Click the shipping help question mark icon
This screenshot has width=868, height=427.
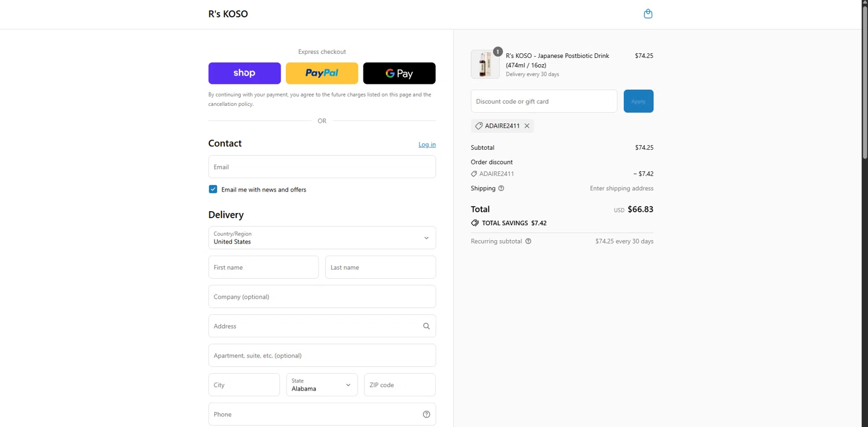click(x=501, y=188)
